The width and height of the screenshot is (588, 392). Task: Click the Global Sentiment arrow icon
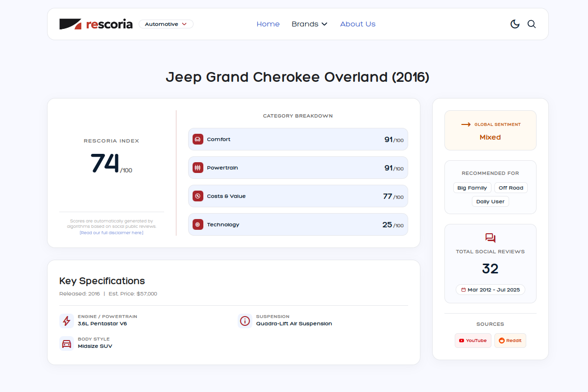466,124
